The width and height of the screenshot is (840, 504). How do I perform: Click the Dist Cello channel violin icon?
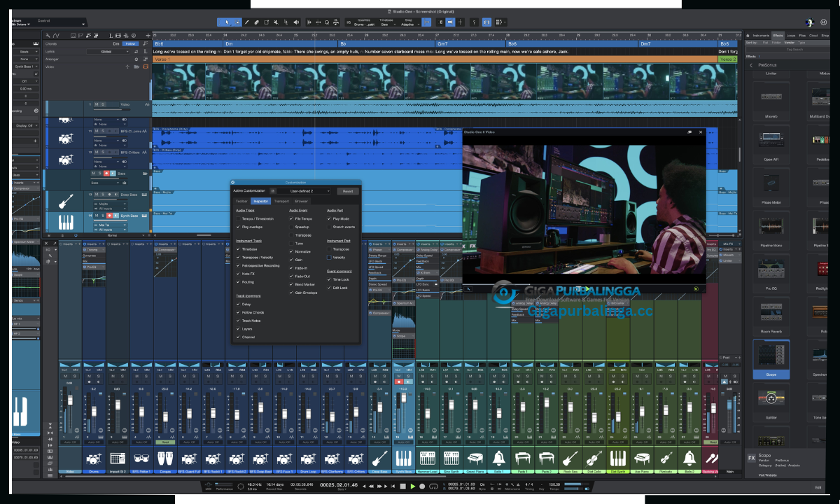coord(594,458)
